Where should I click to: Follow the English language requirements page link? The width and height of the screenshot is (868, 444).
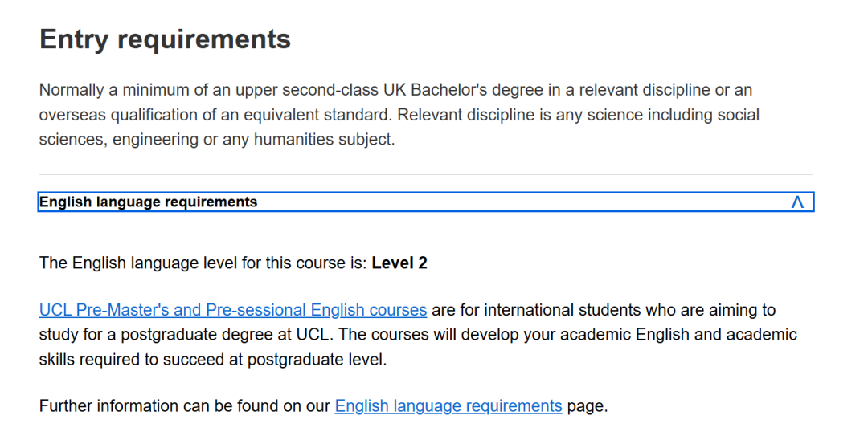click(448, 406)
